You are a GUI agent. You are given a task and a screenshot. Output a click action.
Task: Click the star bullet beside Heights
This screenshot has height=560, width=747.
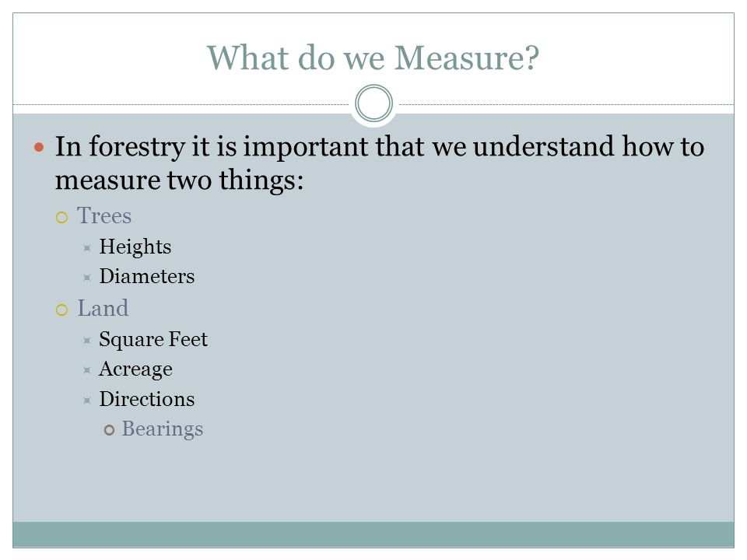point(86,248)
